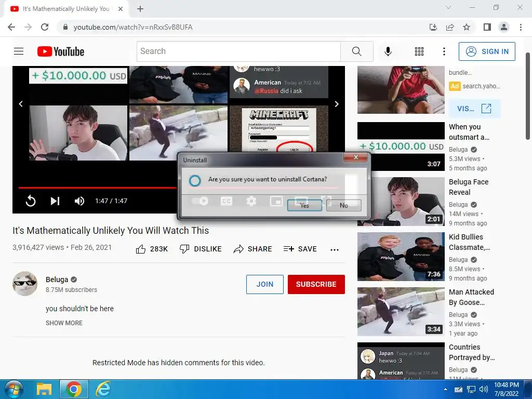Click end-screen Minecraft login suggestion thumbnail
Viewport: 532px width, 399px height.
[279, 129]
